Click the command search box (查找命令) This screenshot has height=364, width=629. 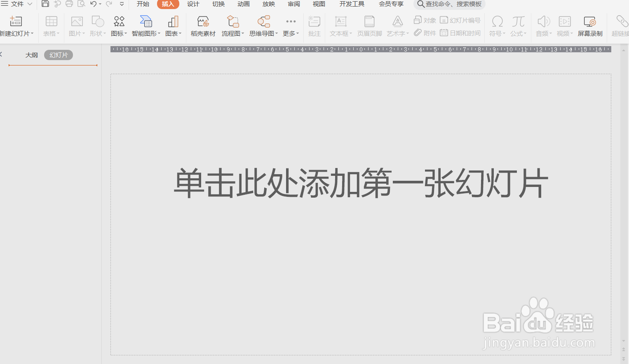coord(449,4)
